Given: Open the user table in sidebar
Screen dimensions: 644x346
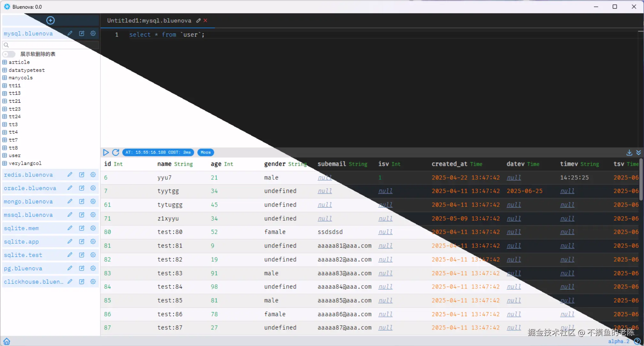Looking at the screenshot, I should 14,155.
